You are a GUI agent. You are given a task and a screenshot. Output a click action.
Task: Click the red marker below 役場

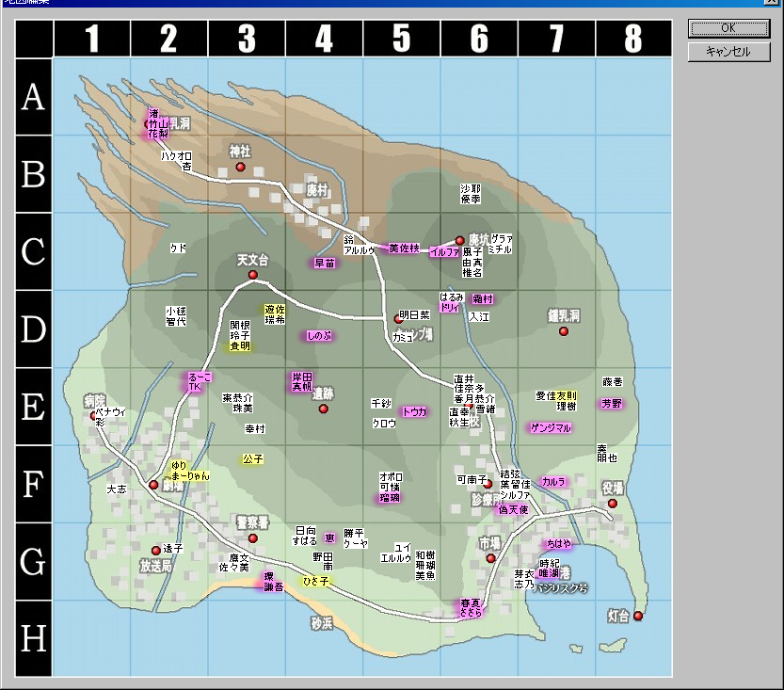[613, 504]
